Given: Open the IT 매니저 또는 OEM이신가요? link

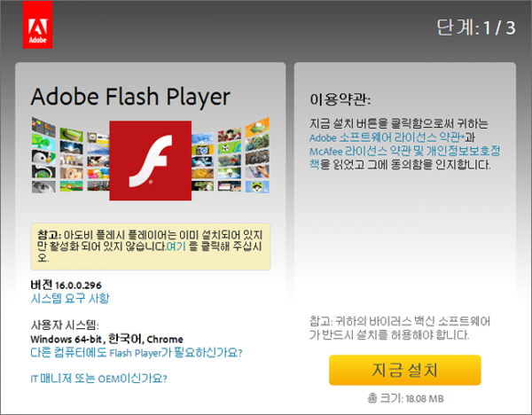Looking at the screenshot, I should 98,379.
